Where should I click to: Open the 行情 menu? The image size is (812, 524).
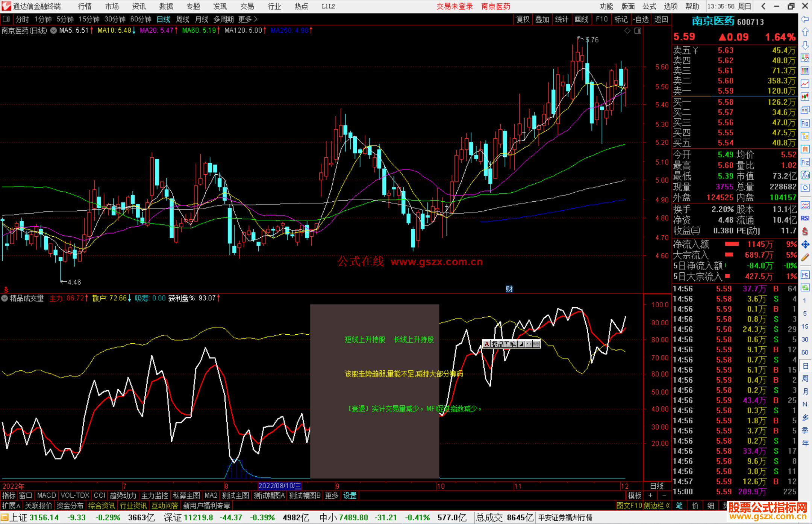click(85, 6)
